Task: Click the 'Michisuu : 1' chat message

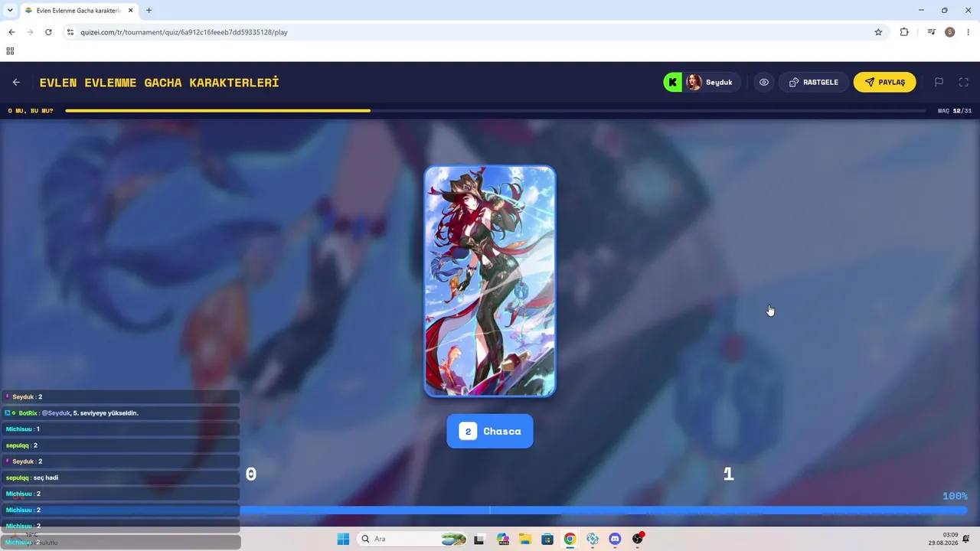Action: tap(121, 429)
